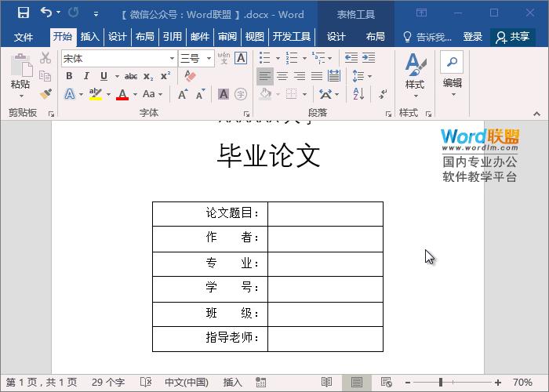Switch to the 插入 (Insert) tab
The width and height of the screenshot is (549, 392).
point(90,36)
